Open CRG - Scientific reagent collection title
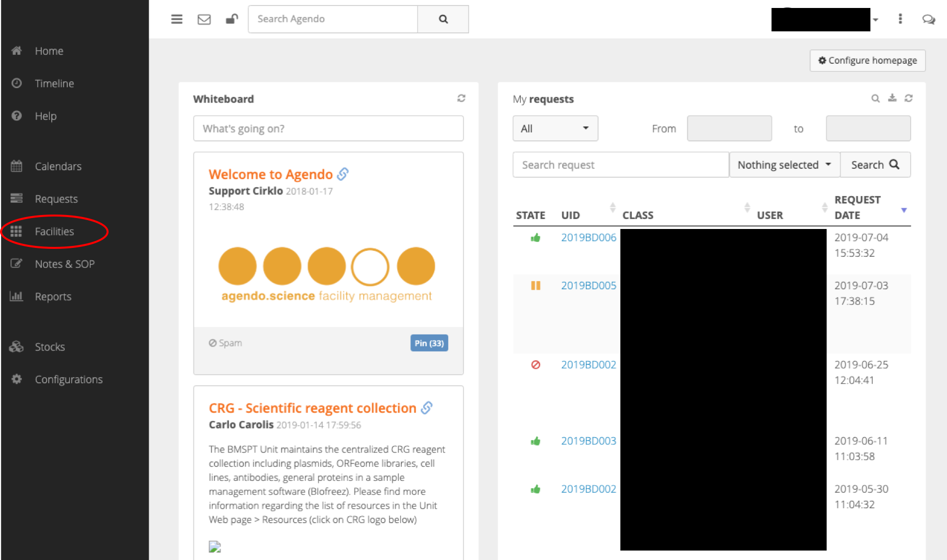The width and height of the screenshot is (947, 560). 312,408
